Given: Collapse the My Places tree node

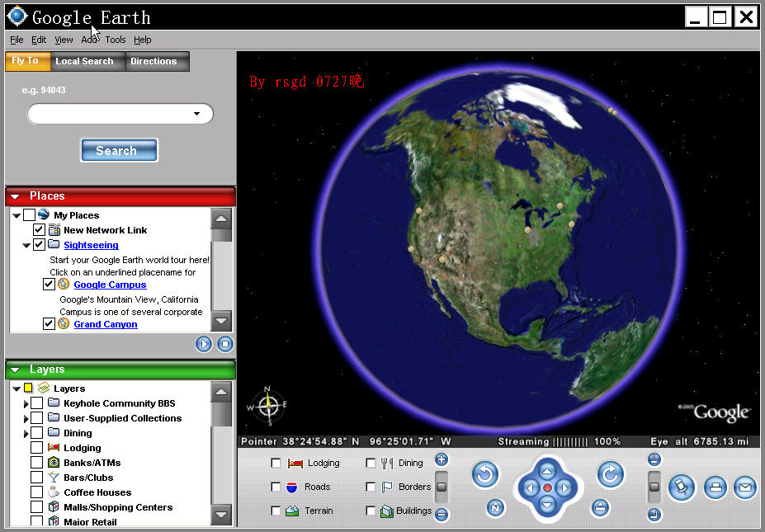Looking at the screenshot, I should tap(17, 215).
